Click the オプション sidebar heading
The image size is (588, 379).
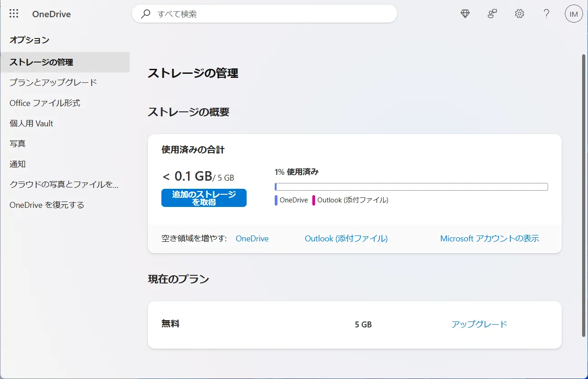tap(29, 40)
